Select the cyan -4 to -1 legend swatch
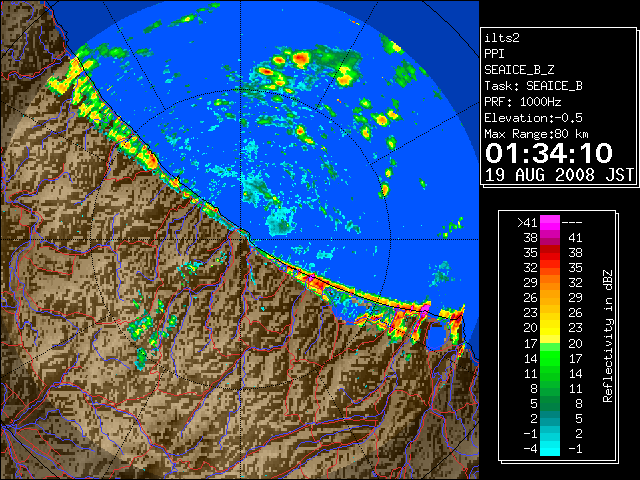Screen dimensions: 640x480 550,448
